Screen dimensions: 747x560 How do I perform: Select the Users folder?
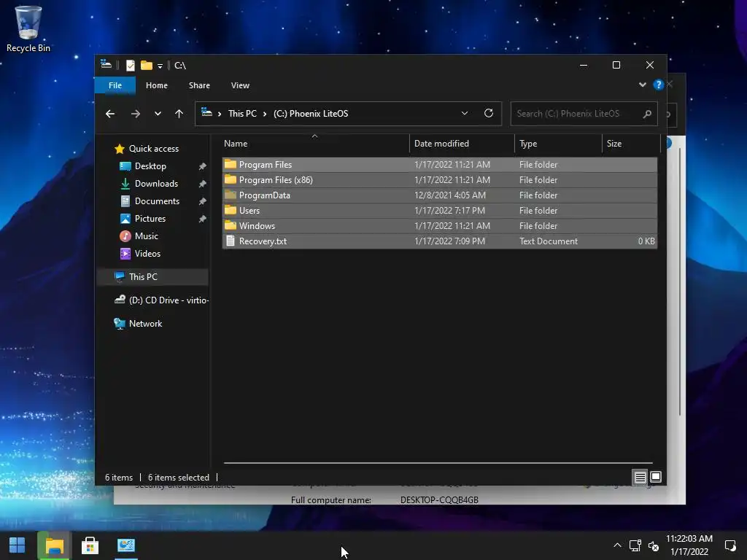tap(439, 211)
